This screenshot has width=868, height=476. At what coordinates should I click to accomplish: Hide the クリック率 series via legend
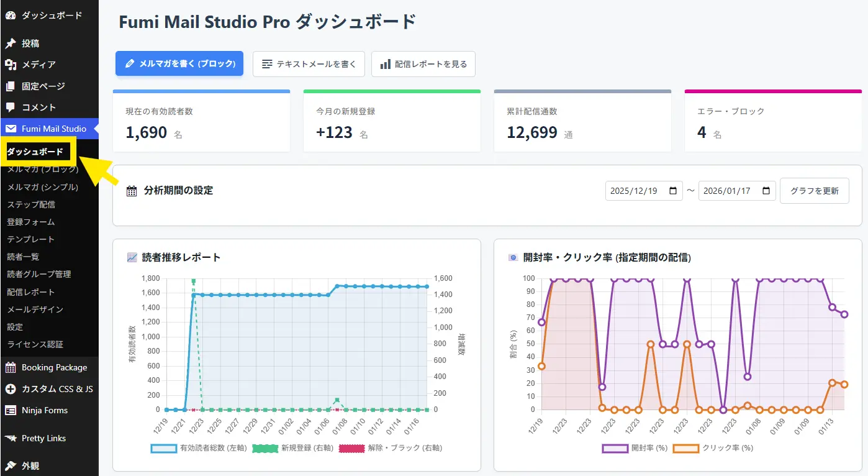[686, 448]
